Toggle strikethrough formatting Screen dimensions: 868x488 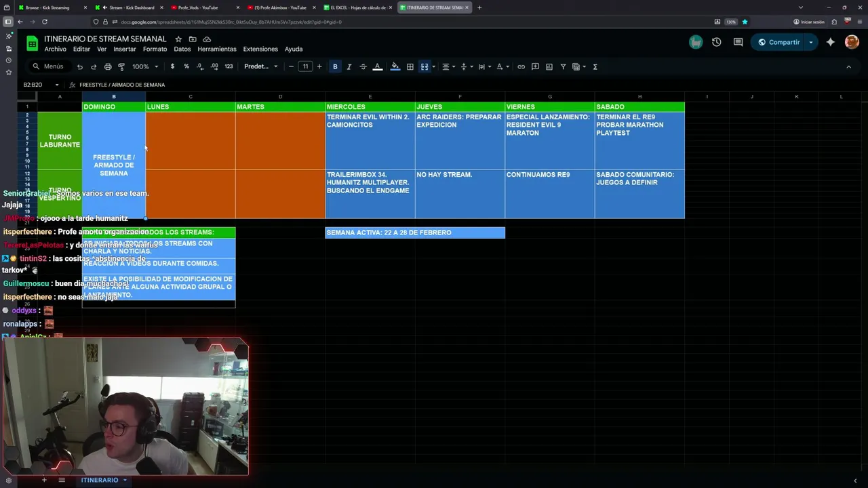[x=363, y=66]
